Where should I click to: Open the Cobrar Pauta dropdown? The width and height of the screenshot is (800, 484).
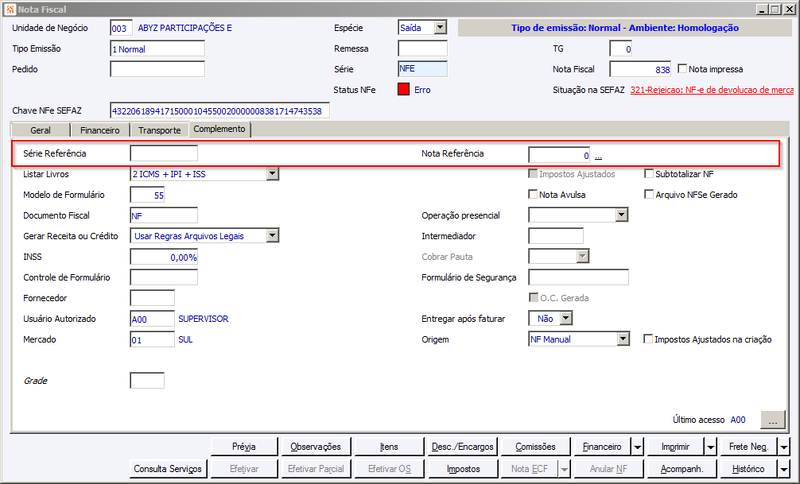(582, 256)
